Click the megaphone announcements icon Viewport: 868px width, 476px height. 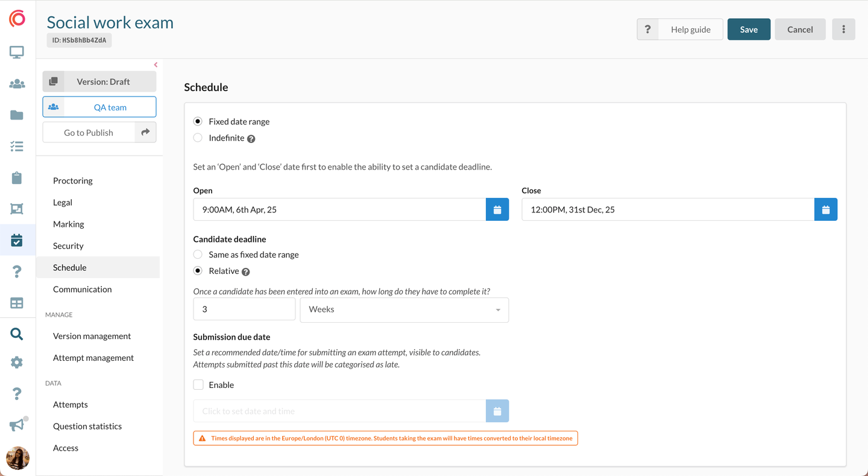click(x=17, y=425)
